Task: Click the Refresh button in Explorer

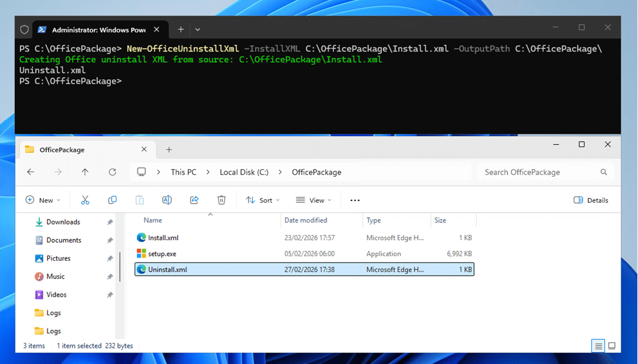Action: [x=112, y=172]
